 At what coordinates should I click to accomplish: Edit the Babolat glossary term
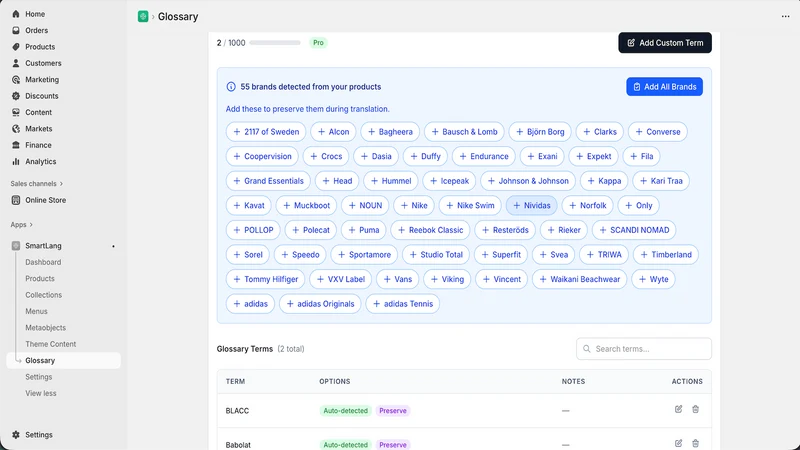point(678,443)
